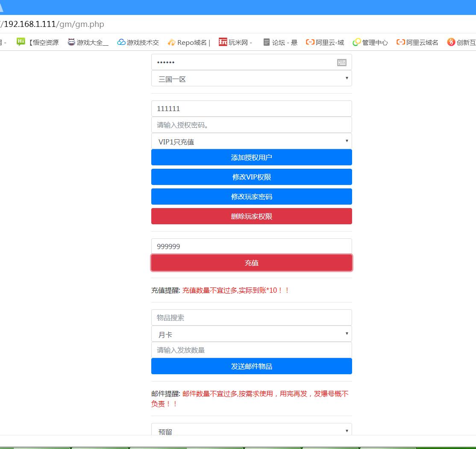Click the 物品搜索 search field
Viewport: 476px width, 449px height.
(252, 317)
